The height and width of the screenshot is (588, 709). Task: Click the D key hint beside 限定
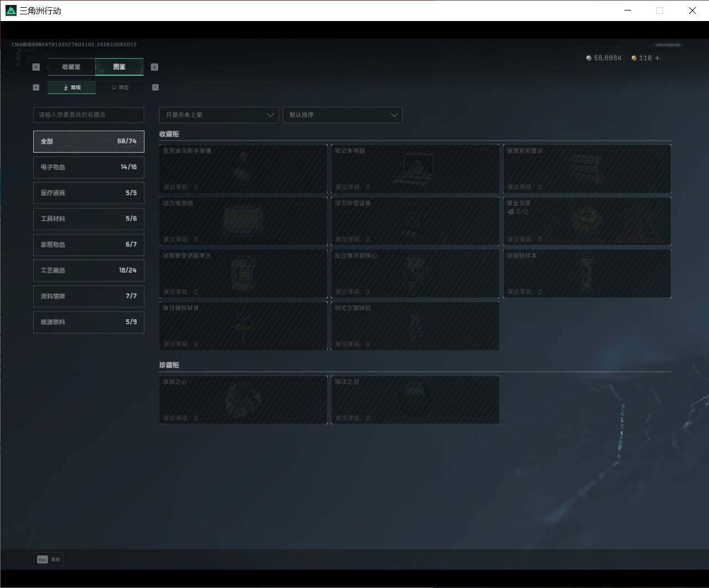pyautogui.click(x=155, y=87)
